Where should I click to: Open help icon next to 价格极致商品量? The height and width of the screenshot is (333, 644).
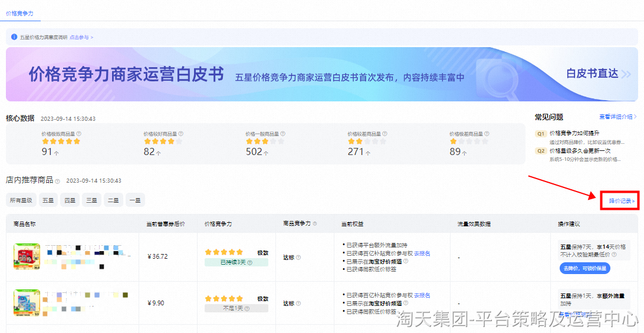[x=79, y=134]
